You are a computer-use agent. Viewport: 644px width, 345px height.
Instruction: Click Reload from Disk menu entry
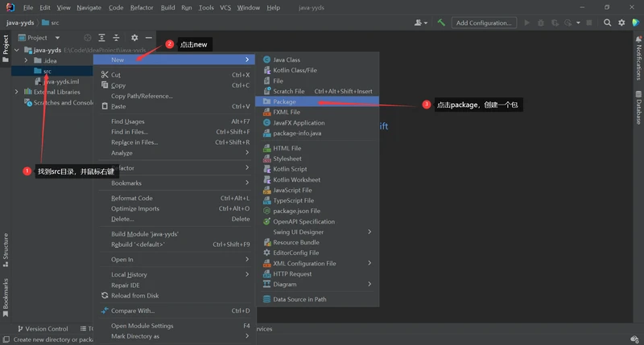pyautogui.click(x=134, y=295)
